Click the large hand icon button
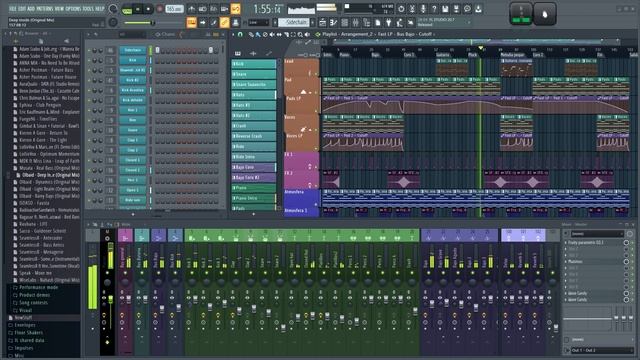Viewport: 640px width, 360px height. (544, 14)
